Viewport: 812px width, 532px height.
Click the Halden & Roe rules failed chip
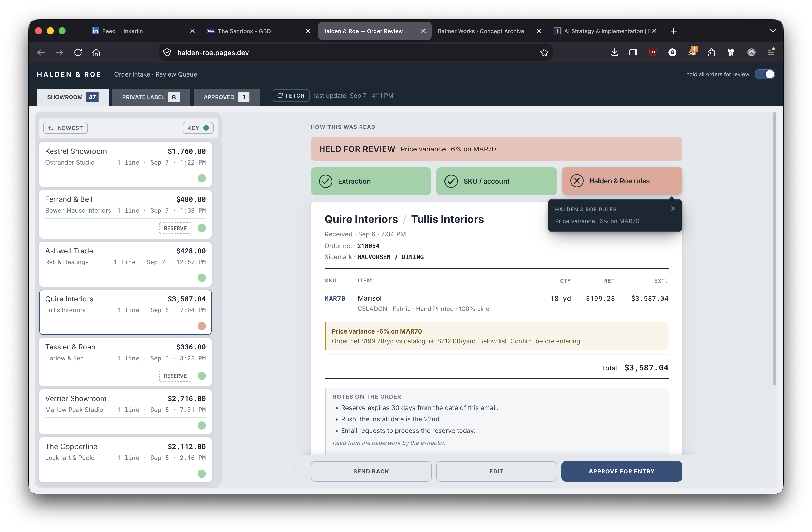[622, 181]
